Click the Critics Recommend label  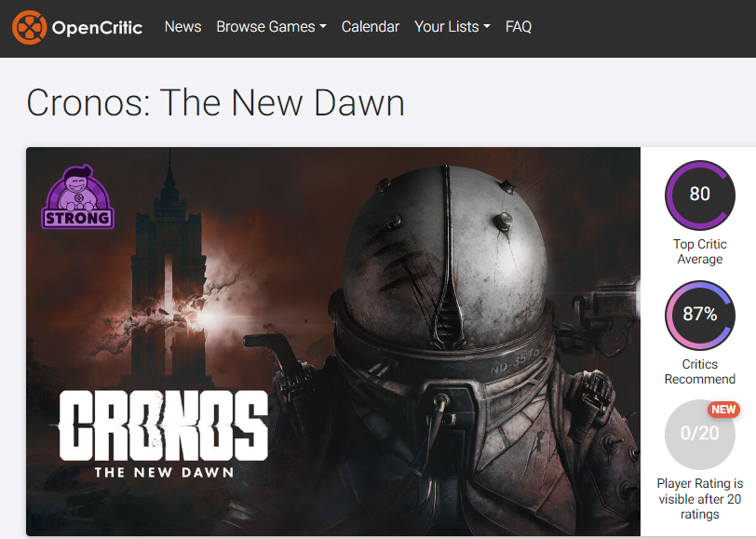point(699,371)
